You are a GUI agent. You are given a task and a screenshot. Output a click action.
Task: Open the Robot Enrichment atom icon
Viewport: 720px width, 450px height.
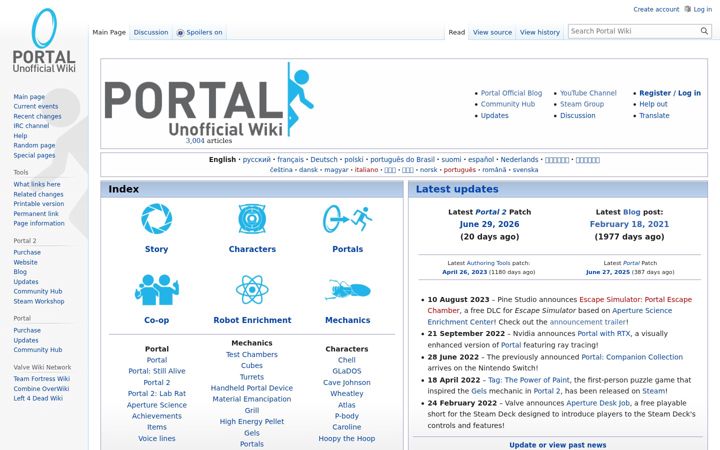252,290
